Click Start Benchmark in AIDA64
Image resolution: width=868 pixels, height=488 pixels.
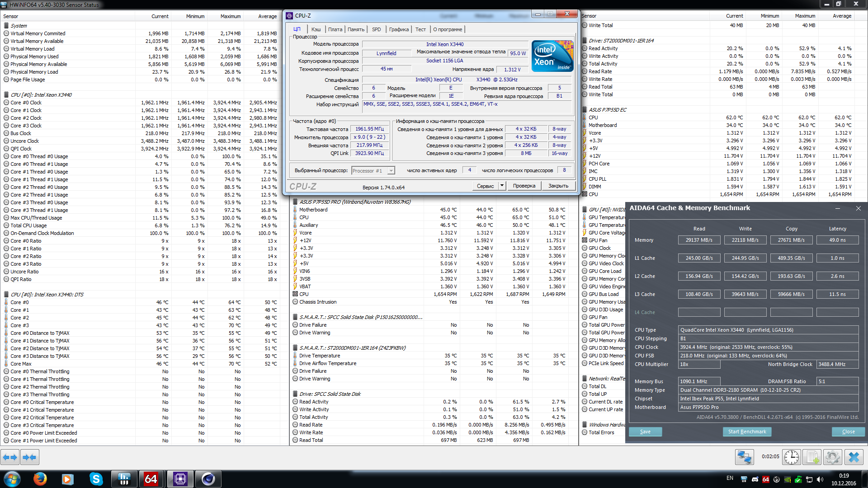(747, 432)
